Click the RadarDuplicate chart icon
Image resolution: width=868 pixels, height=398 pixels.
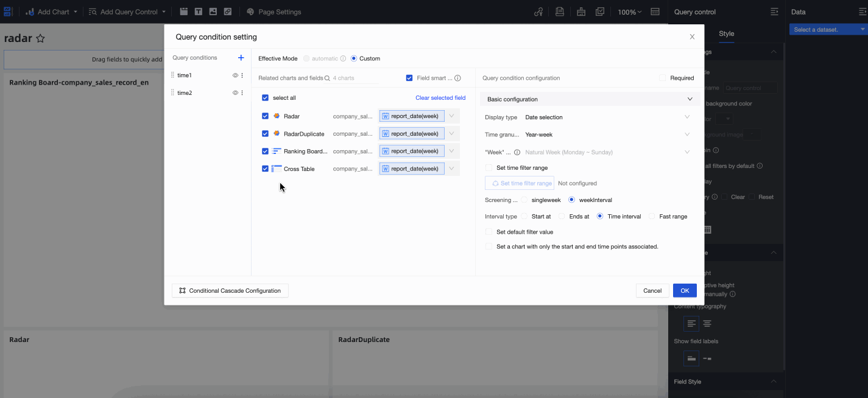[277, 133]
